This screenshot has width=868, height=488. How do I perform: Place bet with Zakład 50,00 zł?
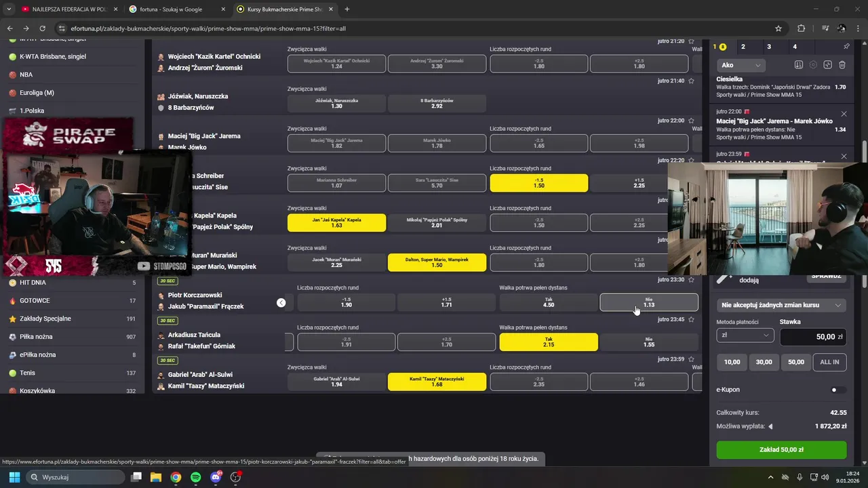point(781,449)
